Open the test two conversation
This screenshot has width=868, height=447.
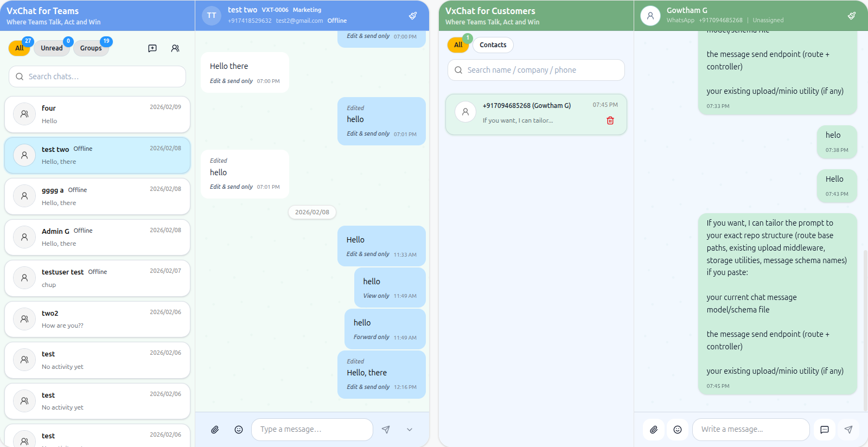(97, 155)
